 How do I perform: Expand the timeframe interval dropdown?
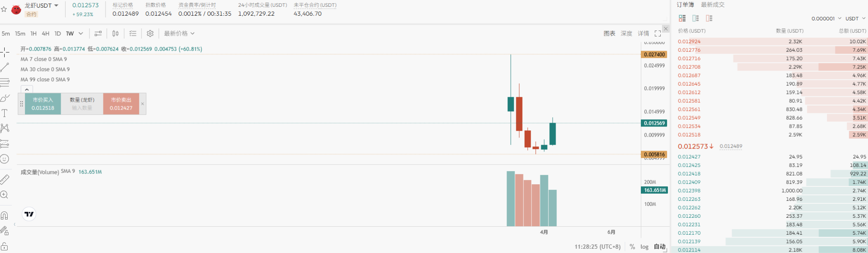point(81,33)
